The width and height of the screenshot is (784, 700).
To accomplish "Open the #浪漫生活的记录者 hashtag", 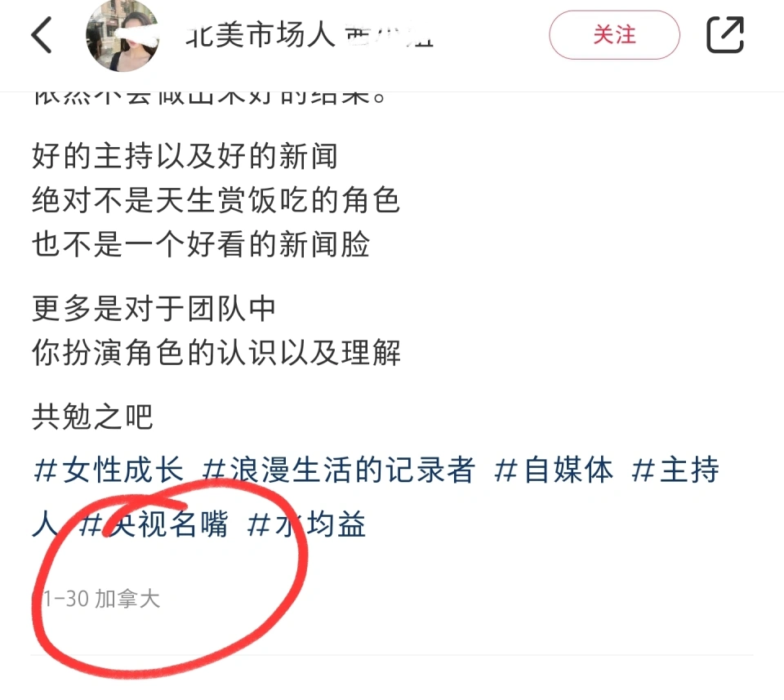I will click(x=338, y=470).
